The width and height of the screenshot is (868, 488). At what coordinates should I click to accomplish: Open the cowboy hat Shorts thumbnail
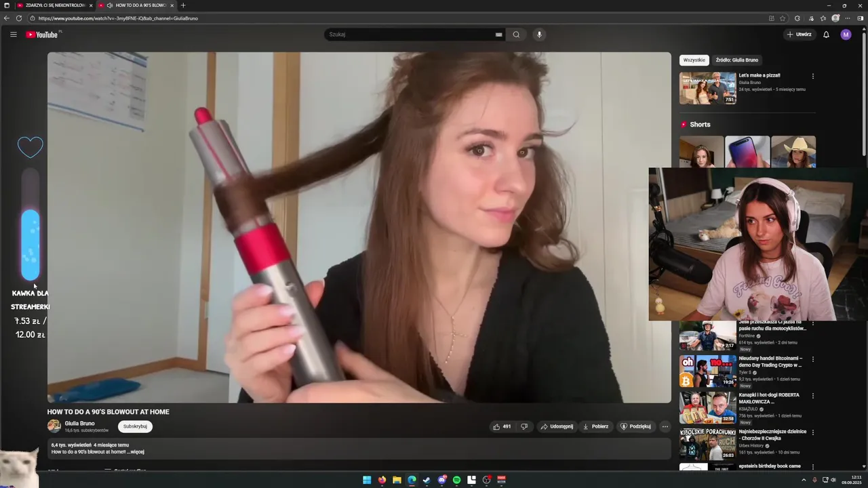(793, 152)
